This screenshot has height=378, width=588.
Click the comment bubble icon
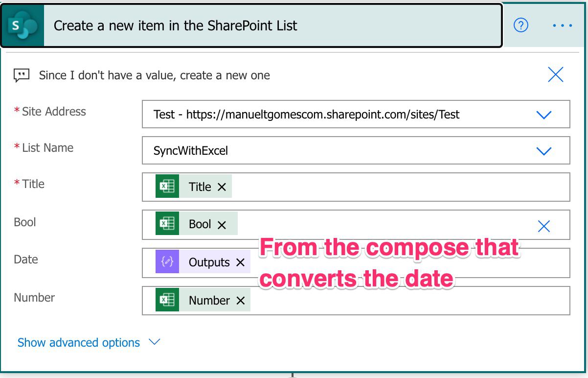pos(21,74)
